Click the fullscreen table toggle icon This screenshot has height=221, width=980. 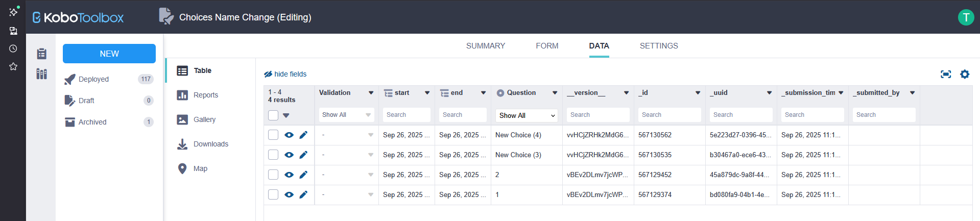click(945, 75)
